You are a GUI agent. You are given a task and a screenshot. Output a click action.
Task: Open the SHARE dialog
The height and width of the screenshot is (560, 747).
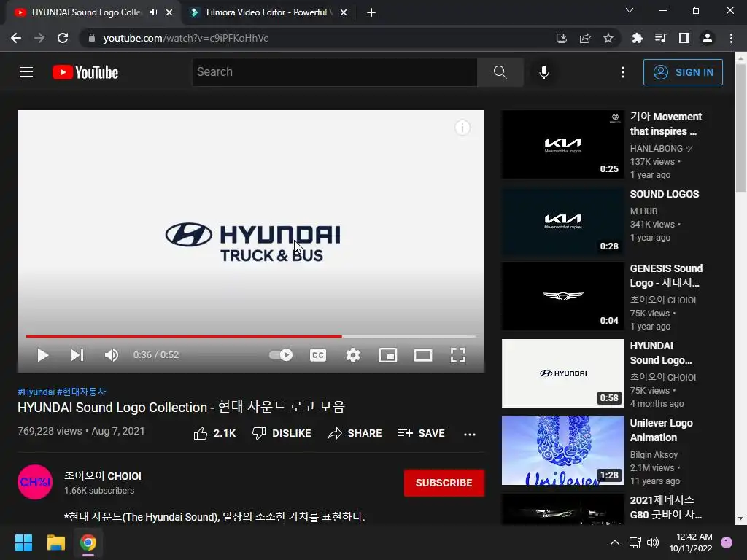tap(355, 433)
